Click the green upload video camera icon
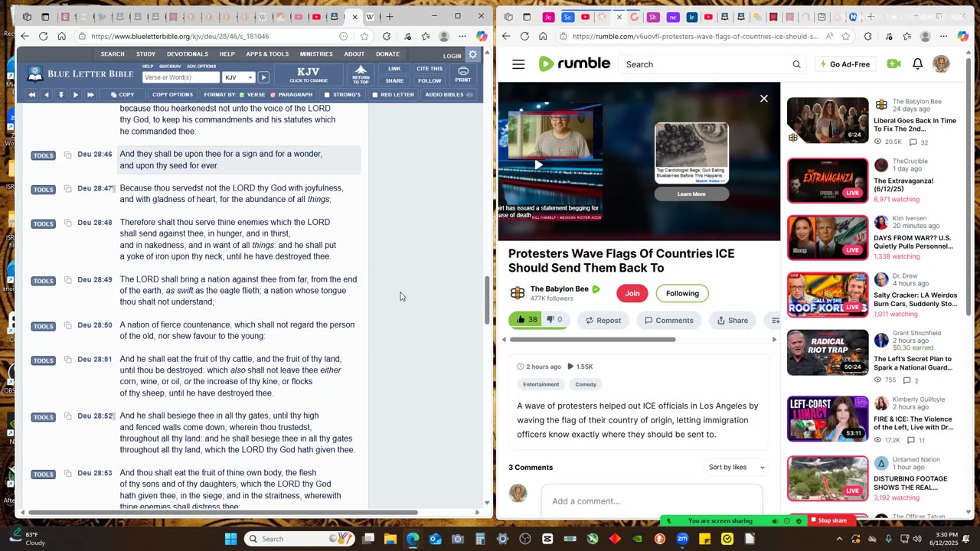 [x=893, y=64]
